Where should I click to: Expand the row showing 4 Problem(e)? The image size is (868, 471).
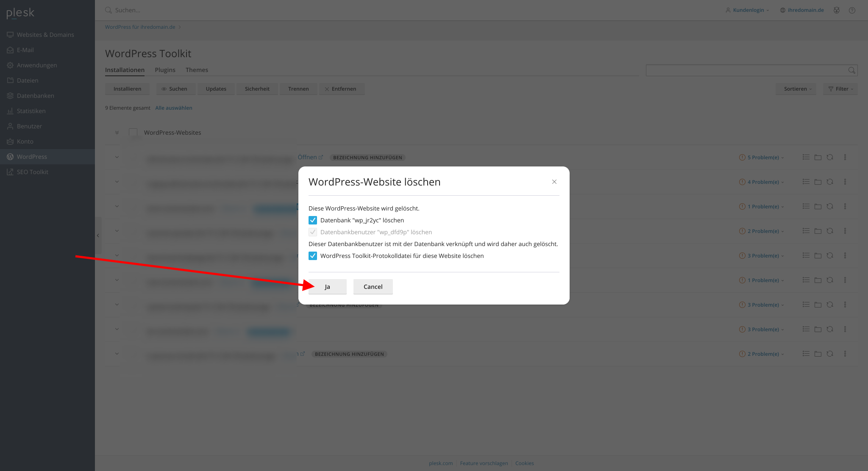pos(117,182)
